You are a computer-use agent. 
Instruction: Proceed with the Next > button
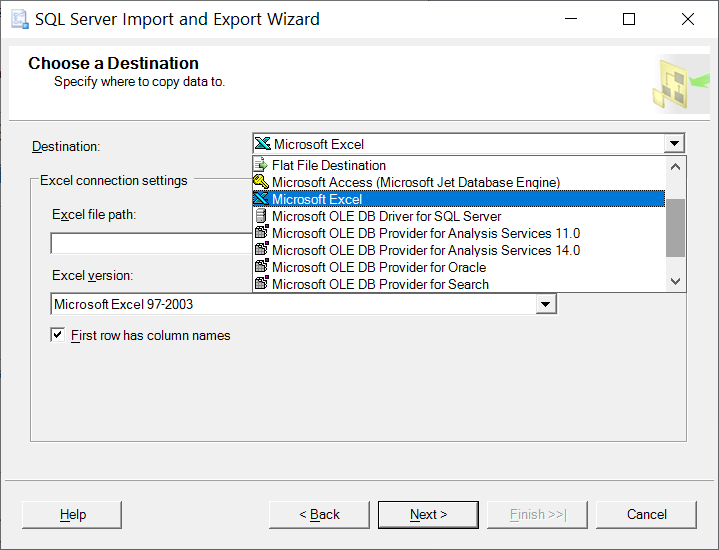[x=428, y=515]
